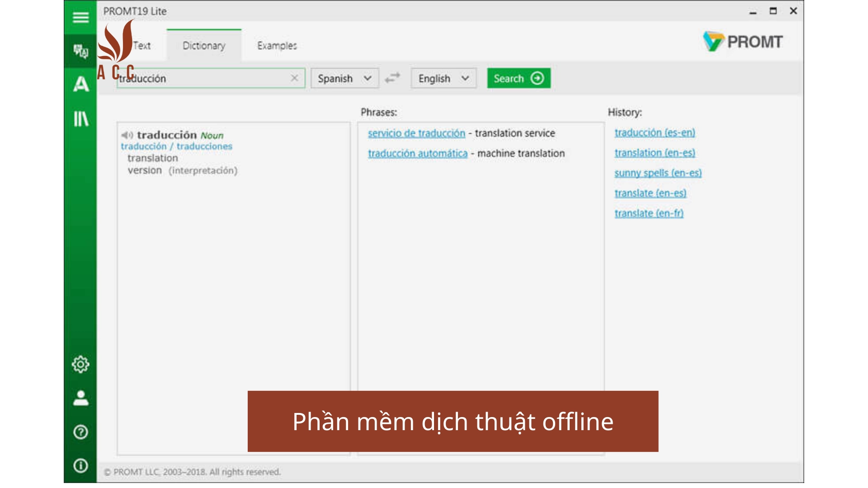Click the PROMT LLC copyright notice
The image size is (868, 488).
click(193, 472)
